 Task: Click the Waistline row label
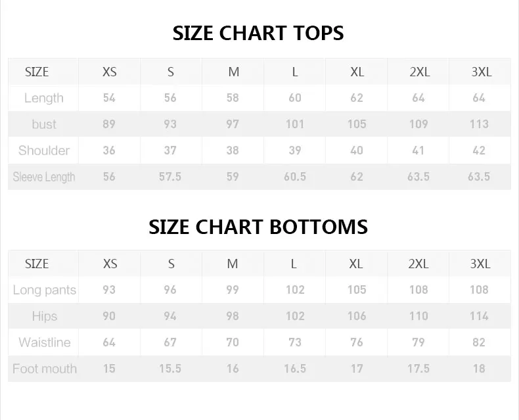(45, 342)
